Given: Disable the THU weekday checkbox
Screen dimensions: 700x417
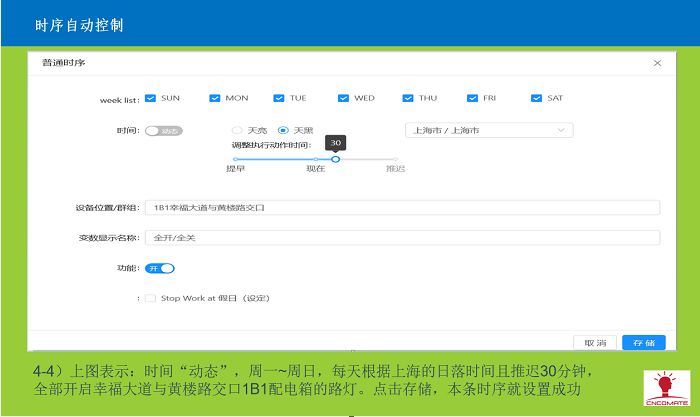Looking at the screenshot, I should [x=408, y=98].
